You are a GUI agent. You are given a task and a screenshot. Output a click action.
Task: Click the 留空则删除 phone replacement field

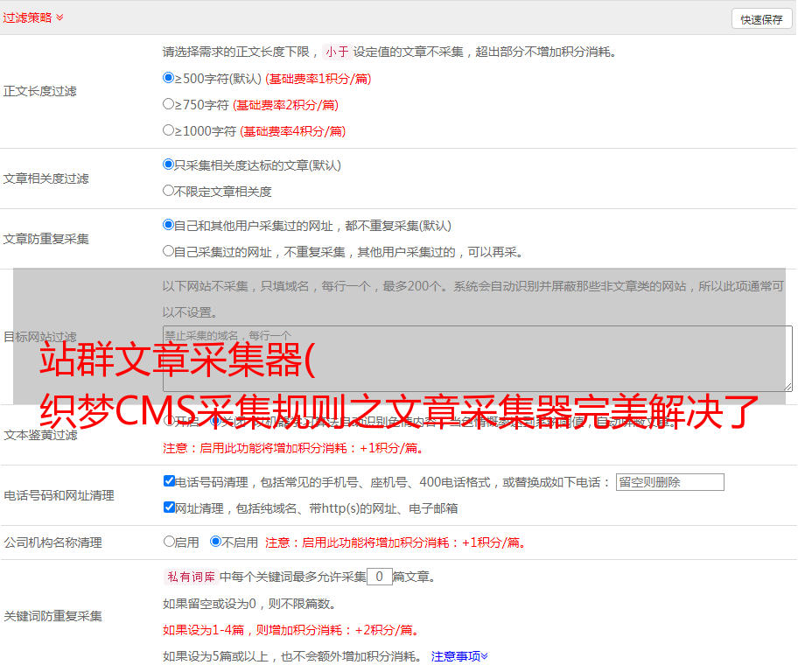point(669,482)
